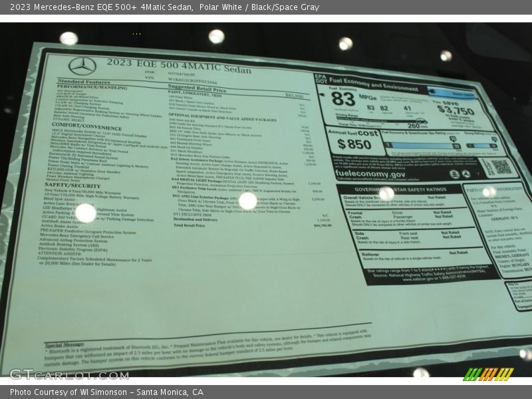The image size is (532, 399).
Task: Click the Mercedes-Benz star logo on sticker
Action: click(82, 66)
